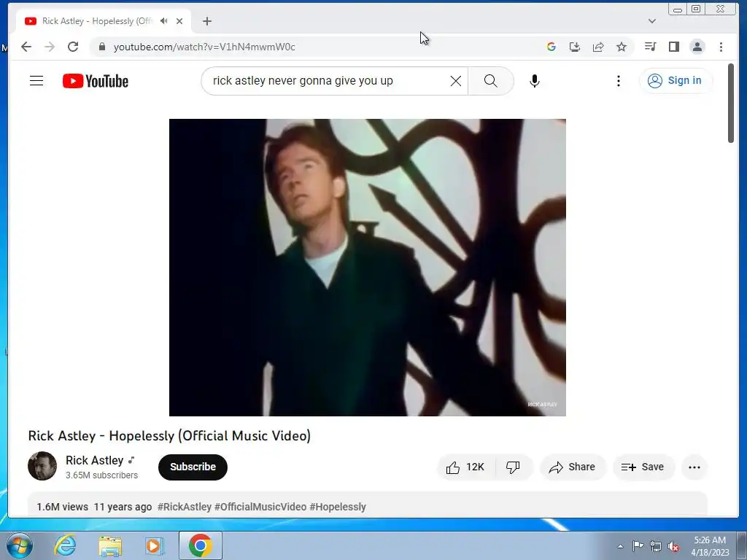
Task: Launch Internet Explorer from the taskbar
Action: pyautogui.click(x=65, y=545)
